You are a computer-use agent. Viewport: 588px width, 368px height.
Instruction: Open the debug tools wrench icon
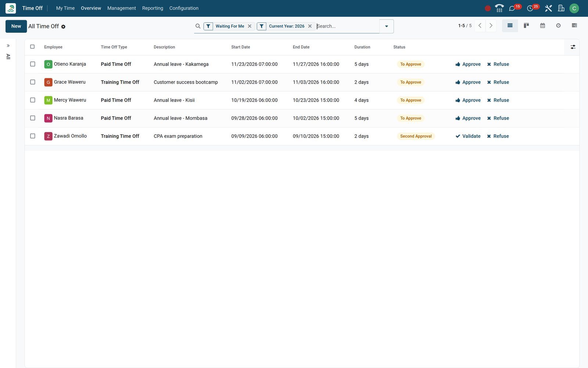pos(548,8)
